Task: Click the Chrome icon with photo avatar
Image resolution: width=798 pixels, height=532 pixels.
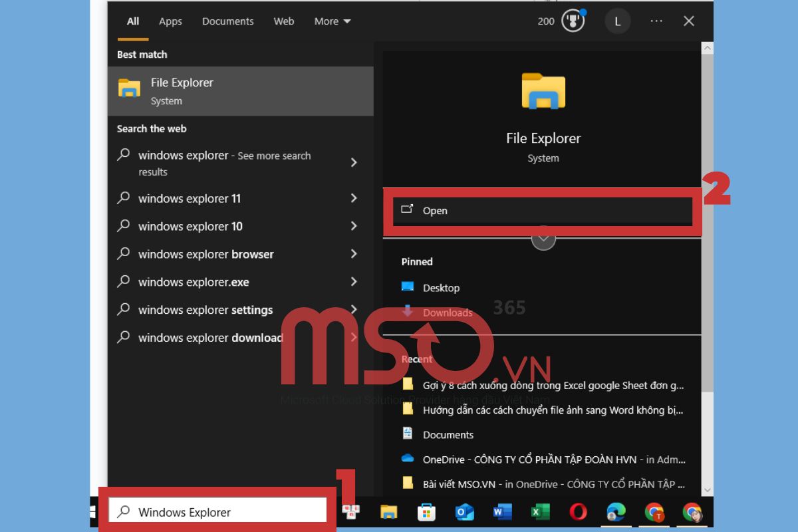Action: click(x=692, y=512)
